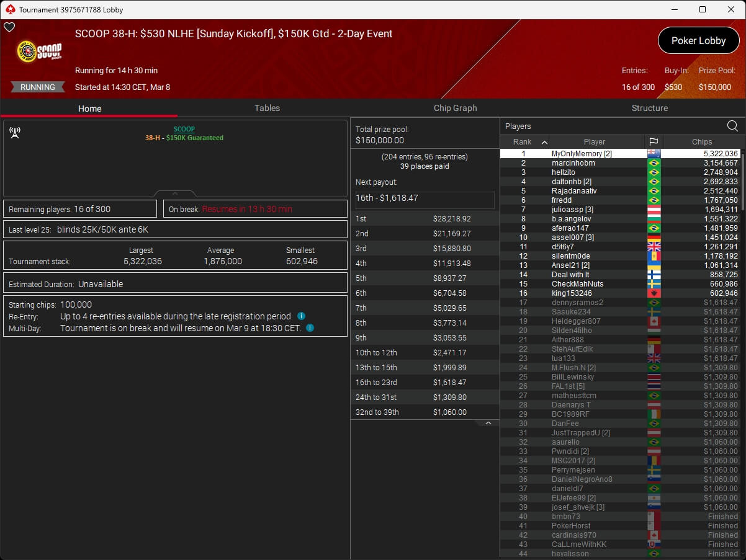Viewport: 746px width, 560px height.
Task: Sort players by Rank column arrow
Action: coord(544,142)
